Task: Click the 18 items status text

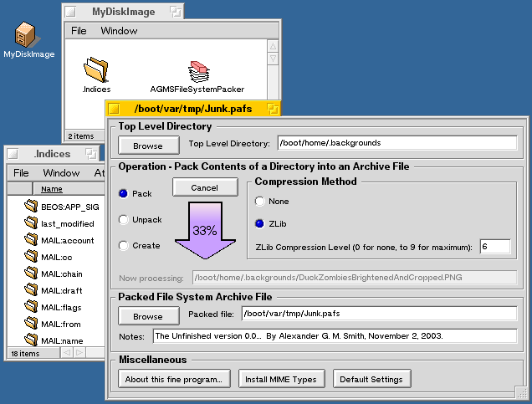Action: click(25, 354)
